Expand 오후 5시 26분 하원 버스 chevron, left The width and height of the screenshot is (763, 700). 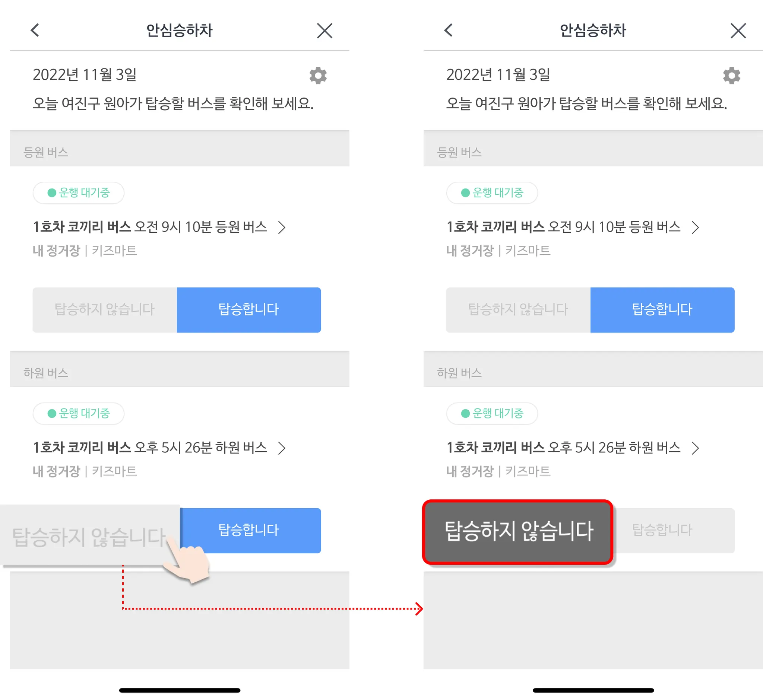282,448
